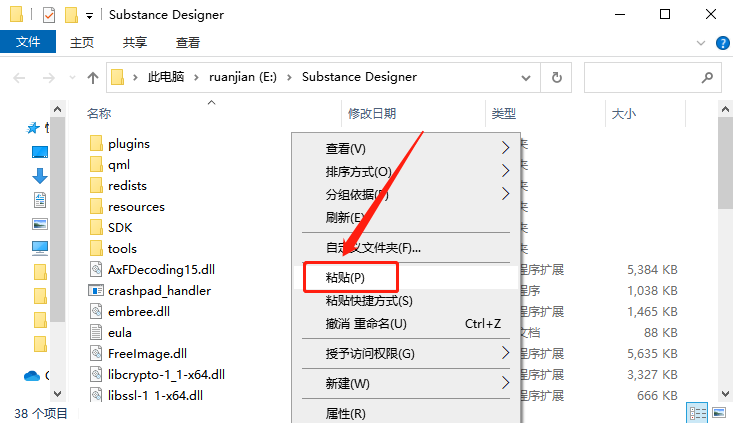Refresh the folder with the reload icon

tap(556, 78)
